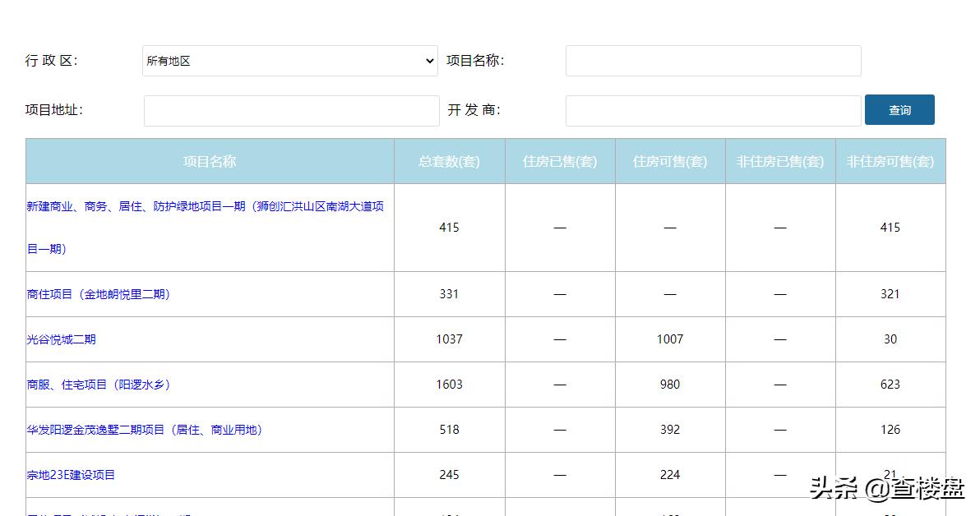Image resolution: width=980 pixels, height=516 pixels.
Task: Select total units value 1603
Action: (x=450, y=385)
